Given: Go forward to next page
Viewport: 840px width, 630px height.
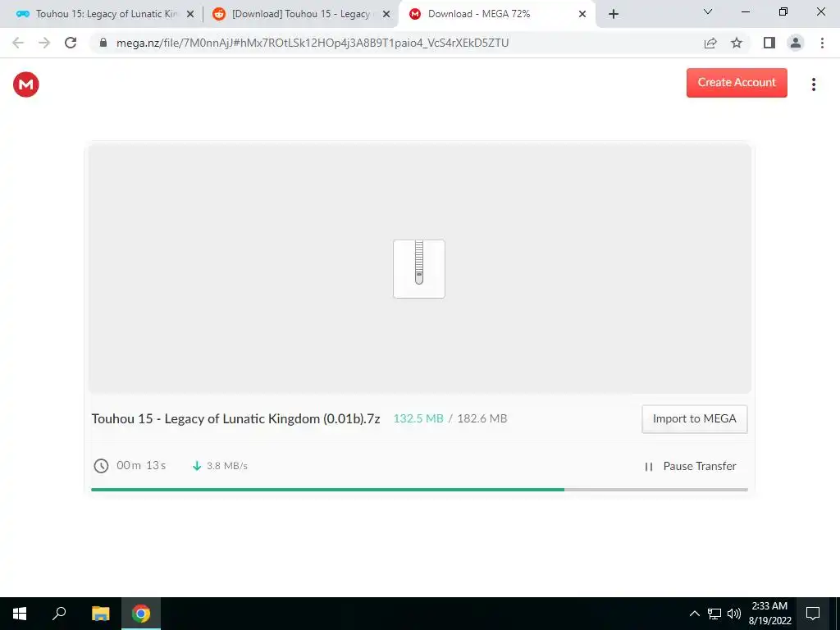Looking at the screenshot, I should tap(44, 43).
